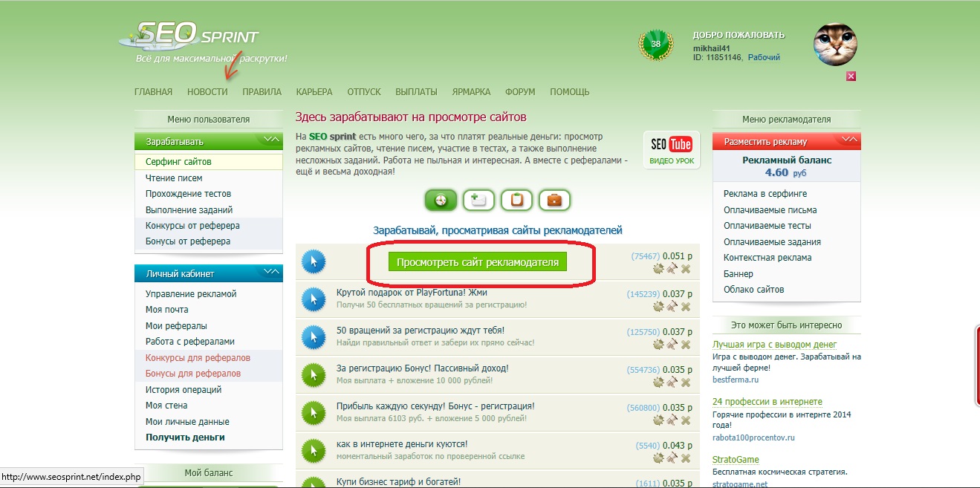Close the notification with the red X
The image size is (980, 488).
pyautogui.click(x=850, y=76)
